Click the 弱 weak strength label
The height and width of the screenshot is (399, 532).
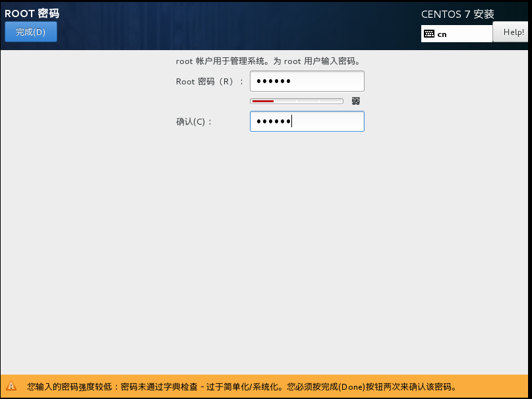tap(355, 101)
